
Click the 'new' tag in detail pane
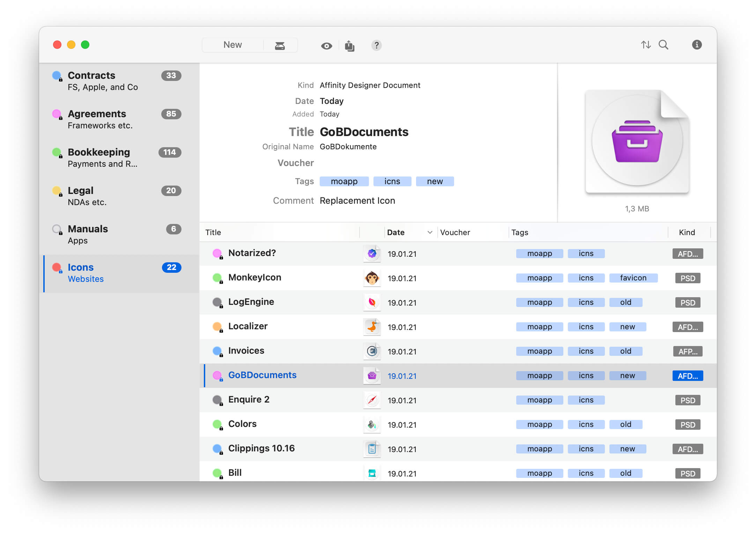point(435,181)
